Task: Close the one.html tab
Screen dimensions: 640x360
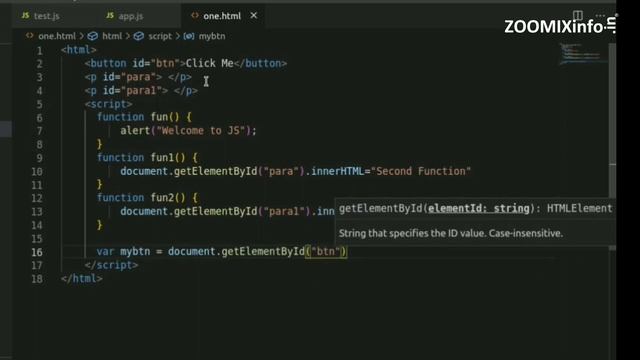Action: coord(254,16)
